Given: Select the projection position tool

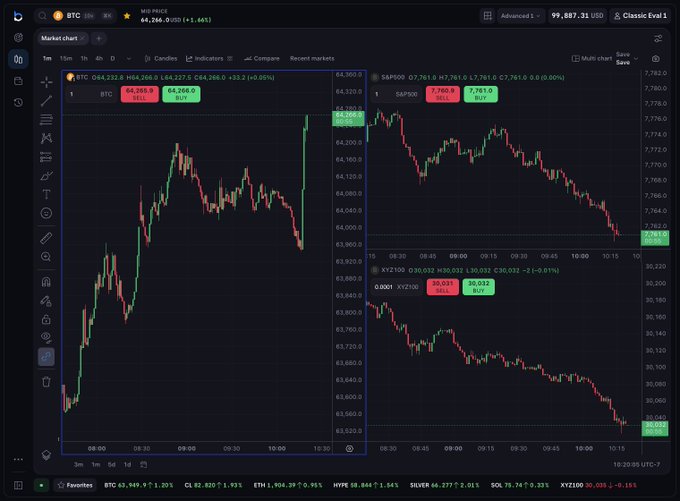Looking at the screenshot, I should pyautogui.click(x=46, y=157).
